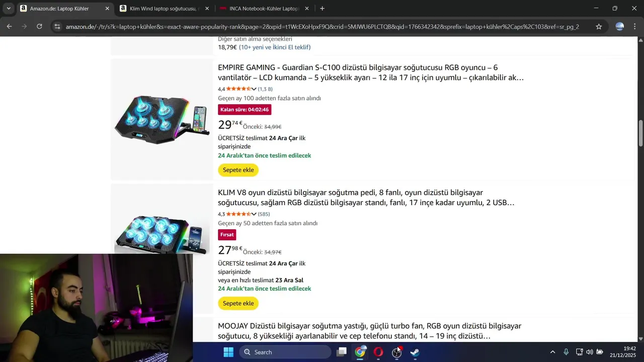Open Opera browser from the taskbar
644x362 pixels.
[x=378, y=352]
